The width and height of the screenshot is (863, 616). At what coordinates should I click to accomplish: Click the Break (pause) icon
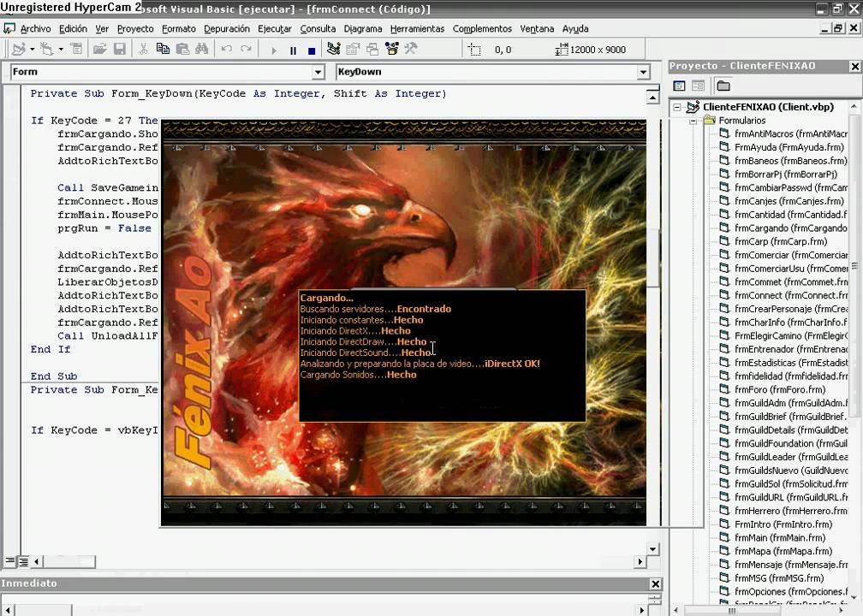tap(293, 50)
